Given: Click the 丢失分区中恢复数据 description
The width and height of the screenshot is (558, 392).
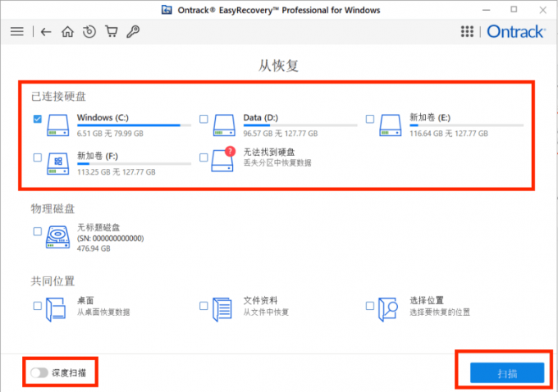Looking at the screenshot, I should click(277, 163).
